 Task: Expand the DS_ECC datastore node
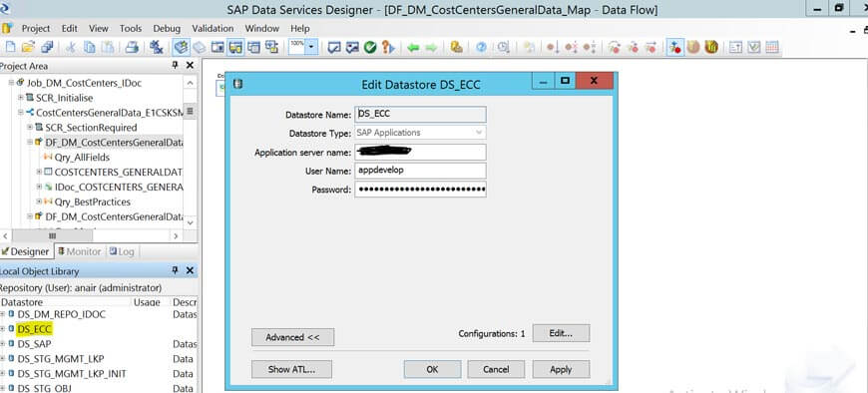click(x=3, y=329)
